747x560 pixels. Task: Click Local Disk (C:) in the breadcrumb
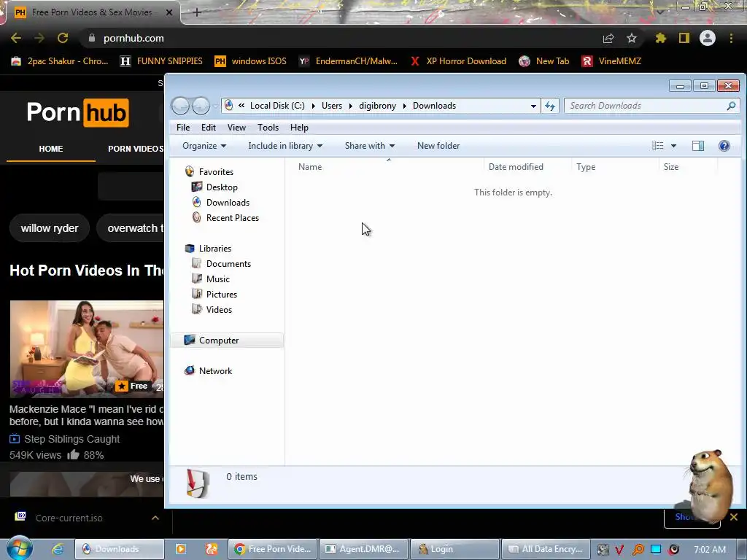click(277, 106)
